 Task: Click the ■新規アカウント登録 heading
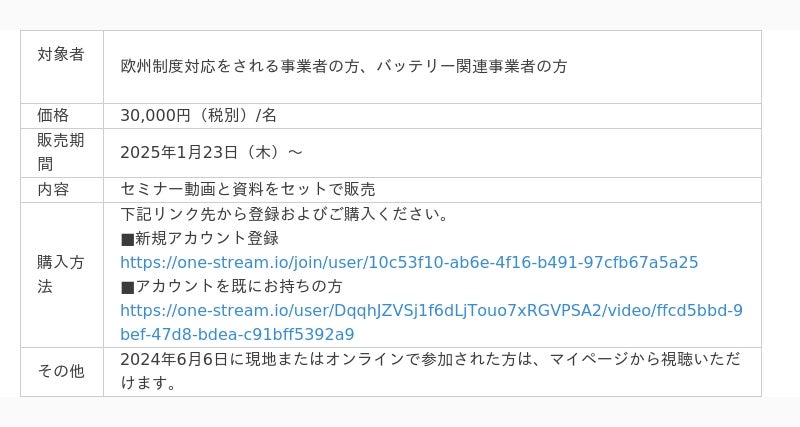200,238
